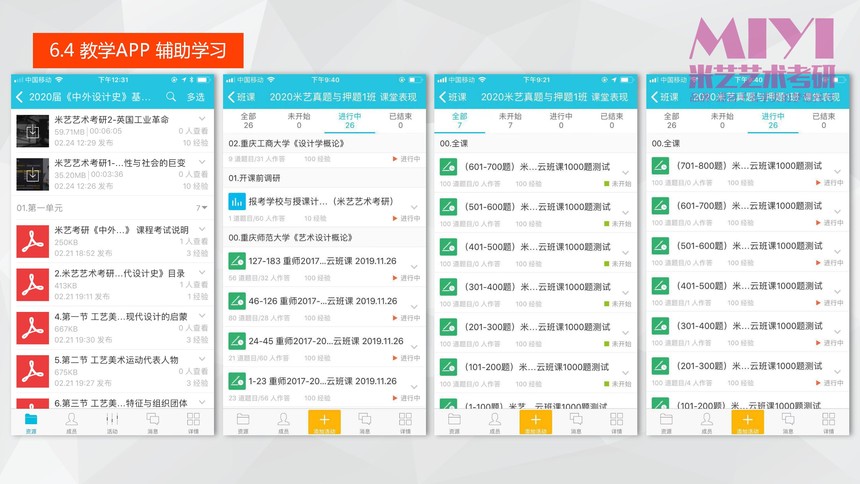Tap orange add activity button in fourth phone
The image size is (860, 484).
tap(748, 422)
